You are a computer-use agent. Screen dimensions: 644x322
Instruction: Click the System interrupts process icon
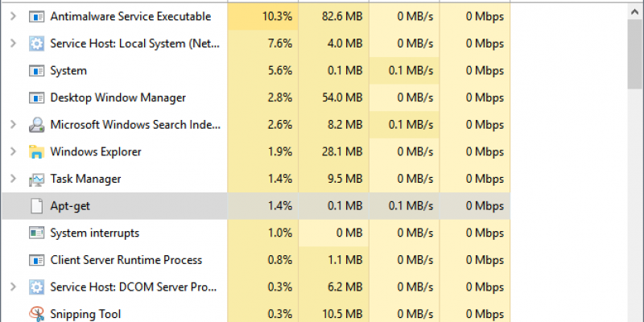click(x=36, y=233)
